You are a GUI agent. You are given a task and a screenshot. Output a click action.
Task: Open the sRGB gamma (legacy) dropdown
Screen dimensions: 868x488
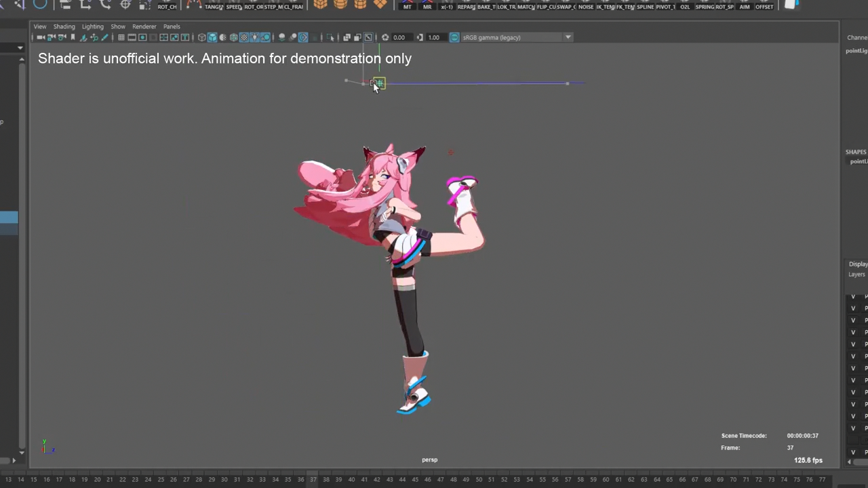coord(517,37)
